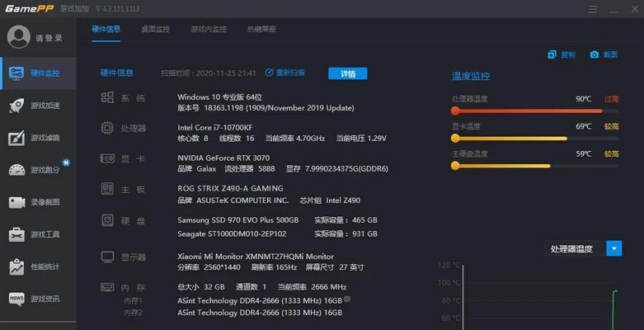Click the comment bubble beside 内存1
644x330 pixels.
coord(347,299)
